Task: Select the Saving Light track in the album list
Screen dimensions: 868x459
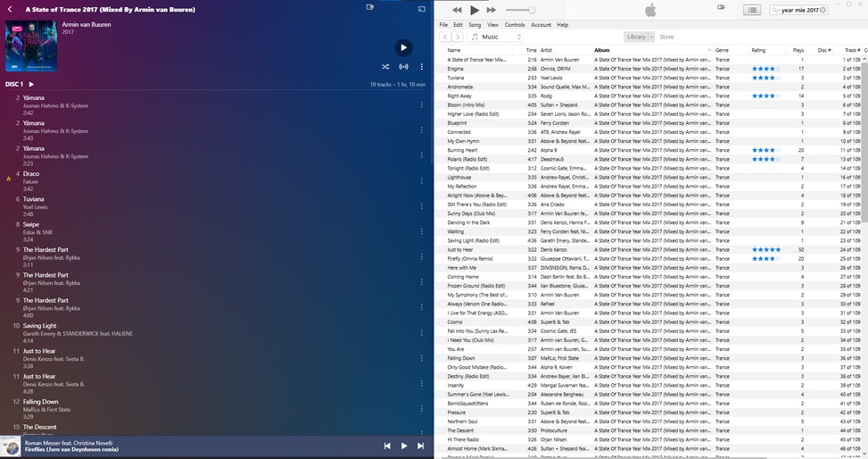Action: coord(216,333)
